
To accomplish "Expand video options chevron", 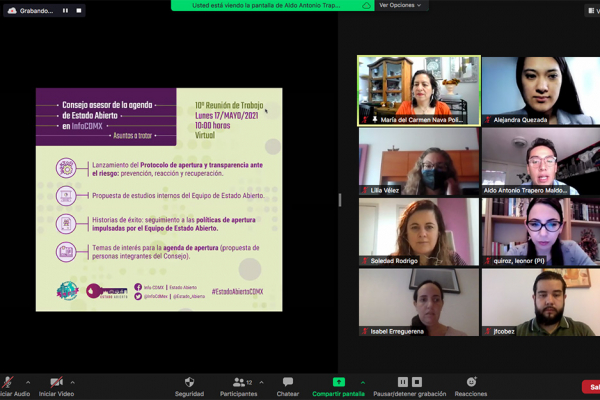I will (73, 382).
